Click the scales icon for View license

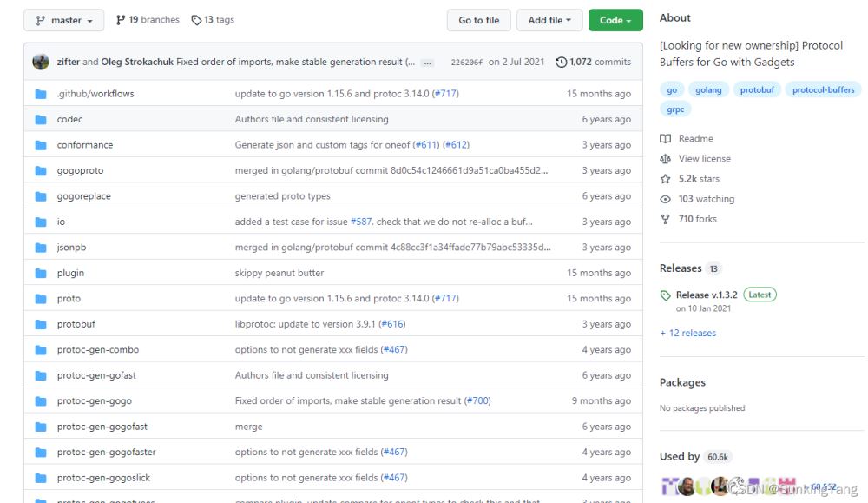666,159
